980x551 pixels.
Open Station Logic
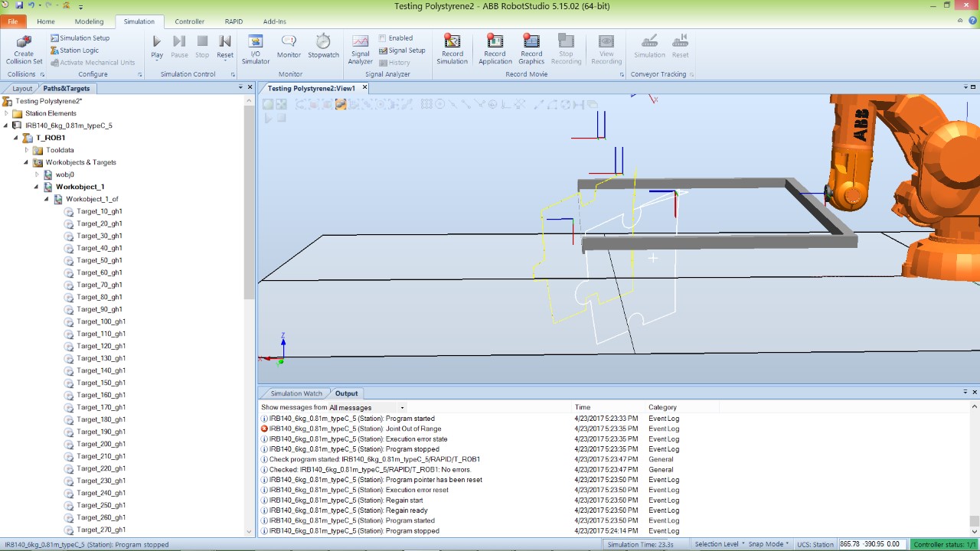[x=74, y=51]
